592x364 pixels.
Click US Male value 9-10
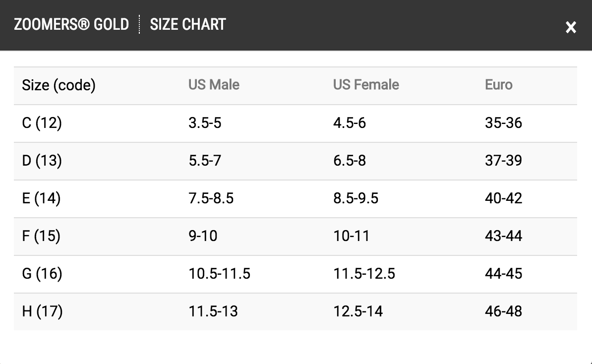(x=203, y=236)
